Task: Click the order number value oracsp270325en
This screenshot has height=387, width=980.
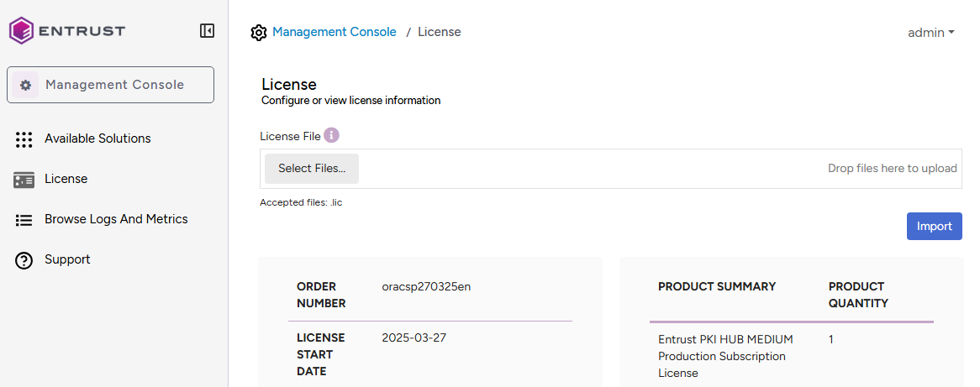Action: coord(425,286)
